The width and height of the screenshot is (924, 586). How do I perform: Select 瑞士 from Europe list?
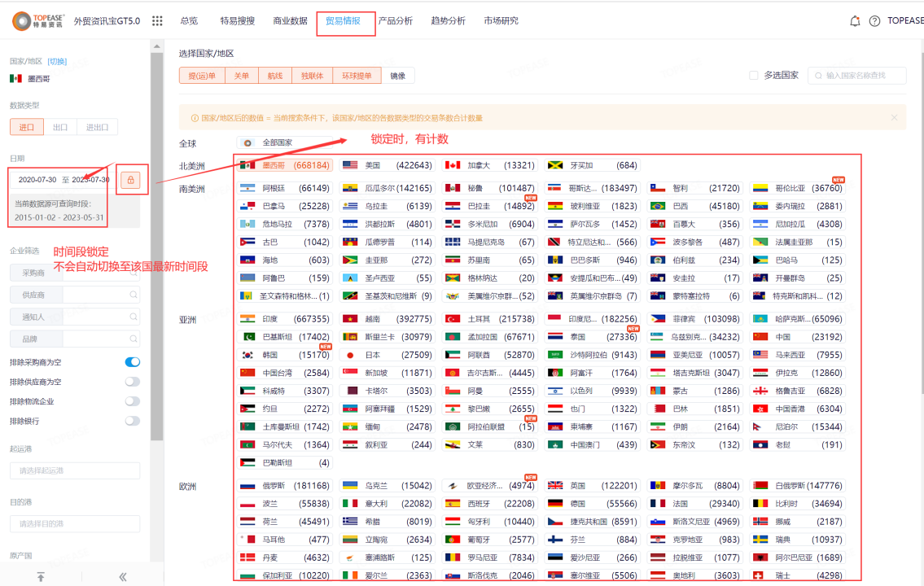pyautogui.click(x=797, y=575)
